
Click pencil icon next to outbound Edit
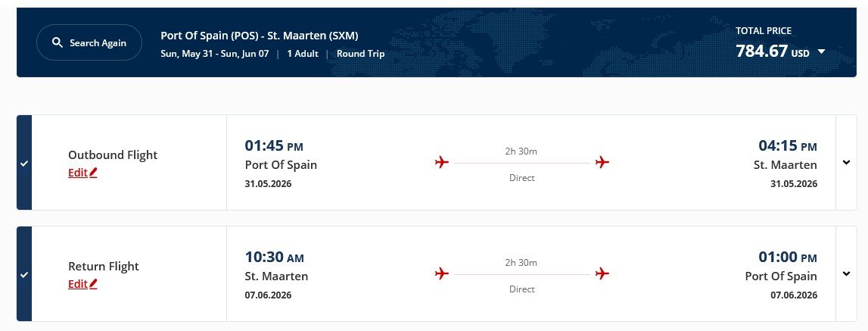(94, 173)
